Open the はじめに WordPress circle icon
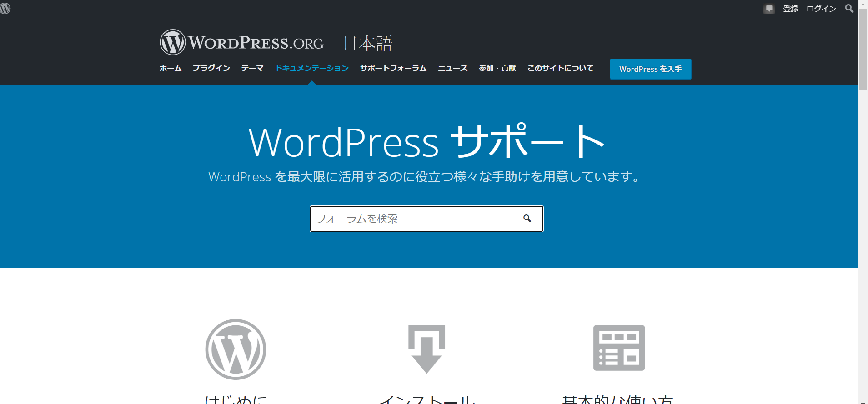This screenshot has width=868, height=404. pyautogui.click(x=236, y=349)
